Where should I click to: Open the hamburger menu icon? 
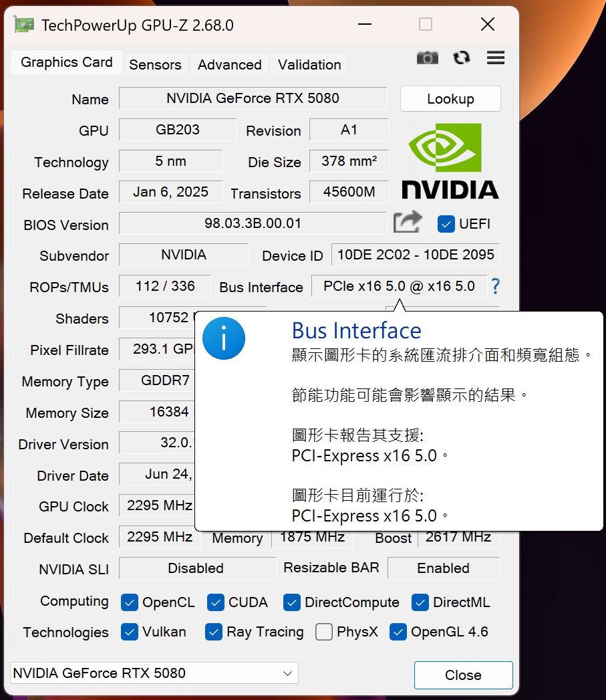(x=495, y=57)
